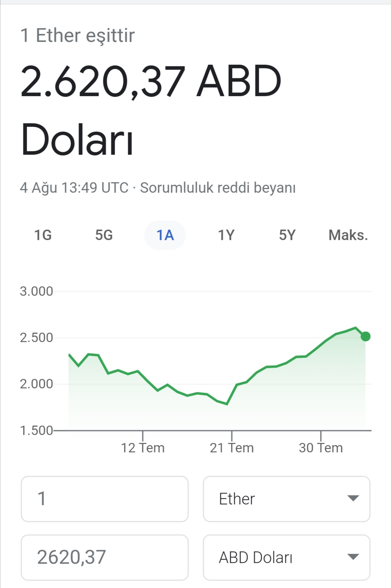Screen dimensions: 391x588
Task: Click the 3.000 y-axis value label
Action: coord(36,291)
